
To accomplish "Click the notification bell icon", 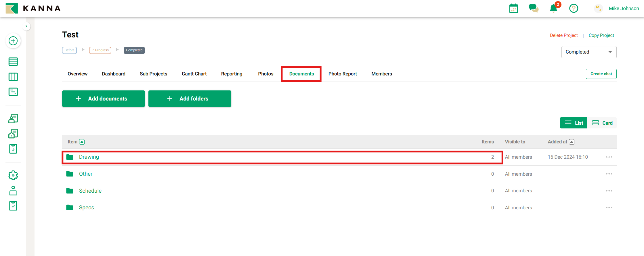I will pos(553,8).
